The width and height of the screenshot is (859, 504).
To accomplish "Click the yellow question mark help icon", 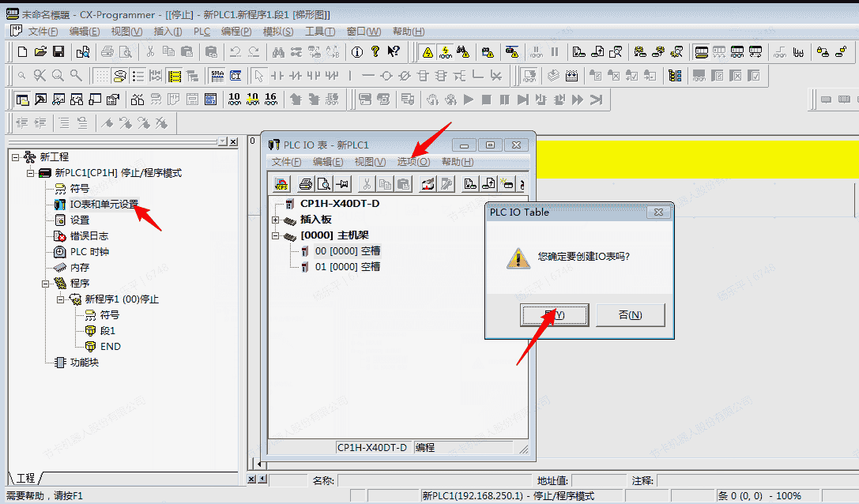I will click(375, 52).
